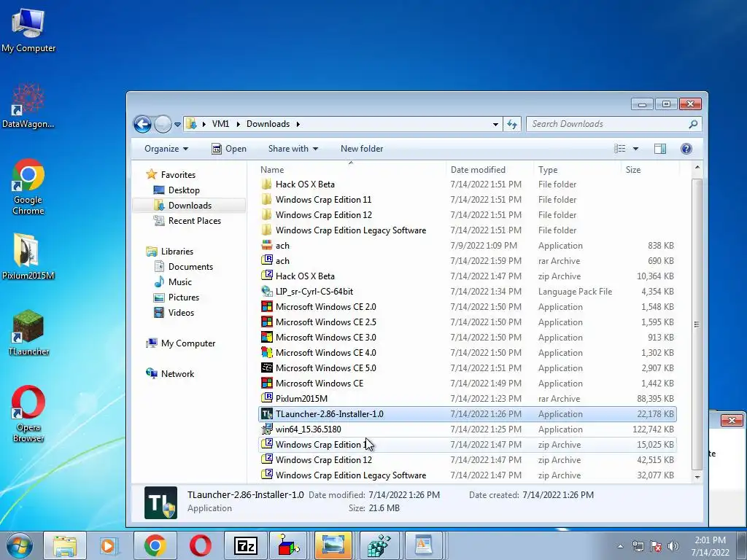747x560 pixels.
Task: Open the Organize menu
Action: (x=166, y=149)
